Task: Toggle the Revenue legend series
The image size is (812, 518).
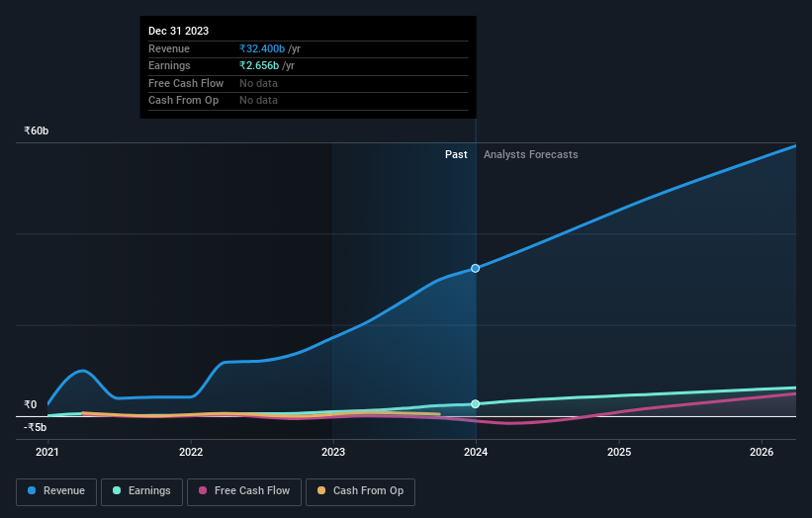Action: pos(56,491)
